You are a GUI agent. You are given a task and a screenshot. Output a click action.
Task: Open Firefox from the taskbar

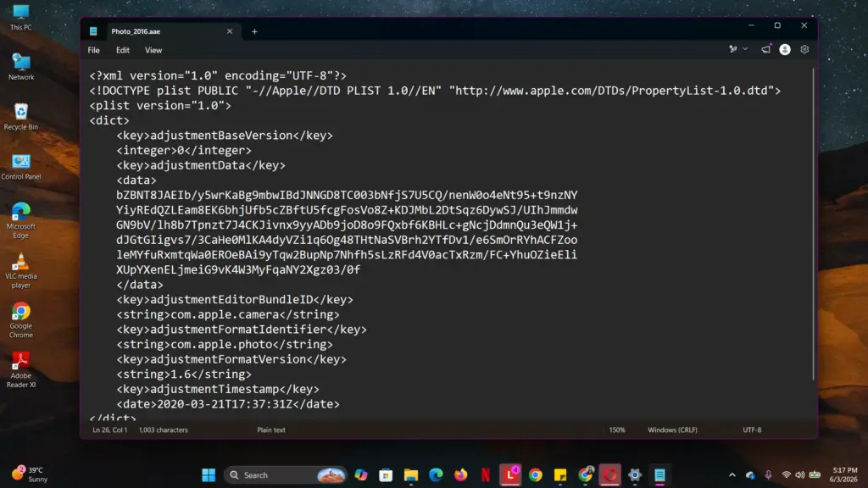point(460,474)
